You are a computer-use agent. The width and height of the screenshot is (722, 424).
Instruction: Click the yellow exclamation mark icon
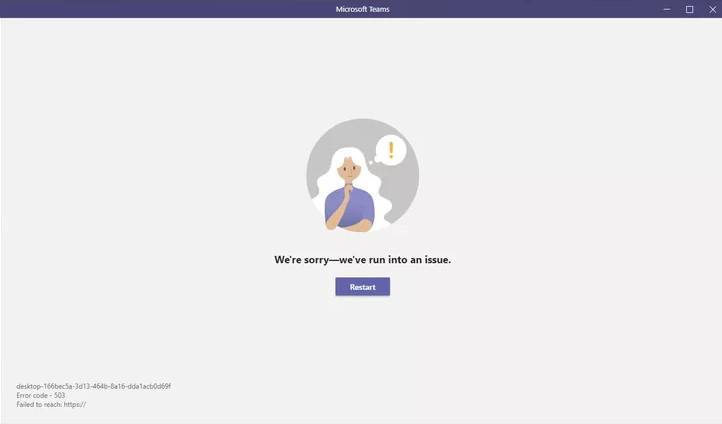tap(391, 150)
